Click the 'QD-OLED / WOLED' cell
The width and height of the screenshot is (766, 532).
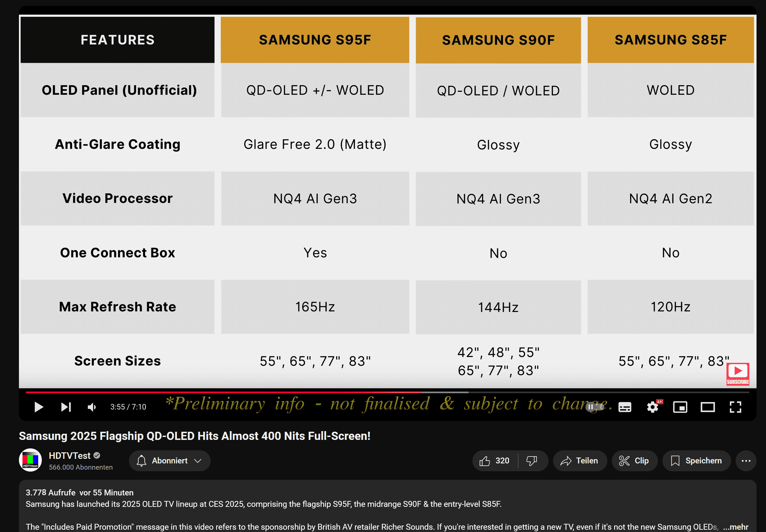pyautogui.click(x=498, y=91)
